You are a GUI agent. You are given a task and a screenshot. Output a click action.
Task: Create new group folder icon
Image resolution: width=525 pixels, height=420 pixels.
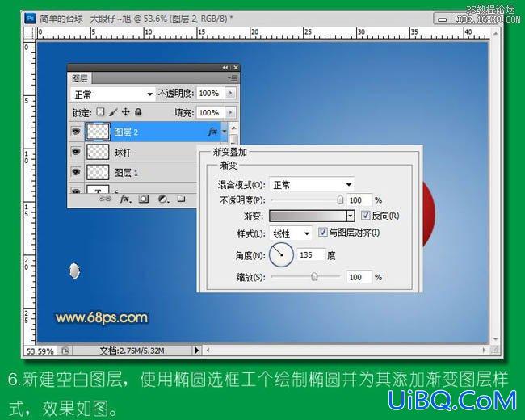coord(181,199)
